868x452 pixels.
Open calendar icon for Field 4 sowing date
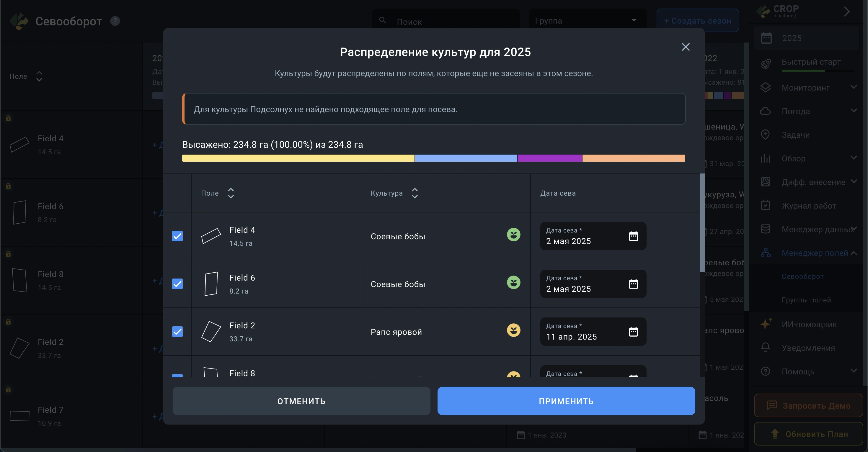pyautogui.click(x=633, y=236)
